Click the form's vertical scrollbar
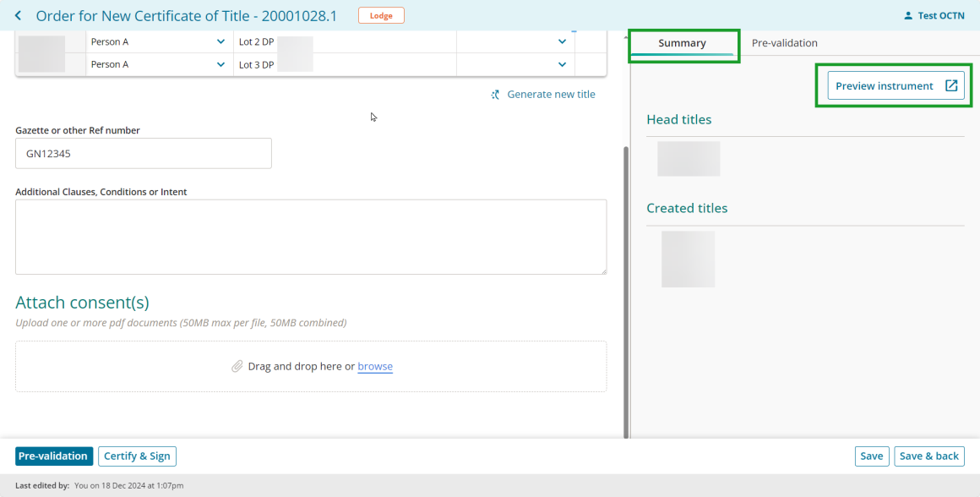The height and width of the screenshot is (497, 980). 626,292
